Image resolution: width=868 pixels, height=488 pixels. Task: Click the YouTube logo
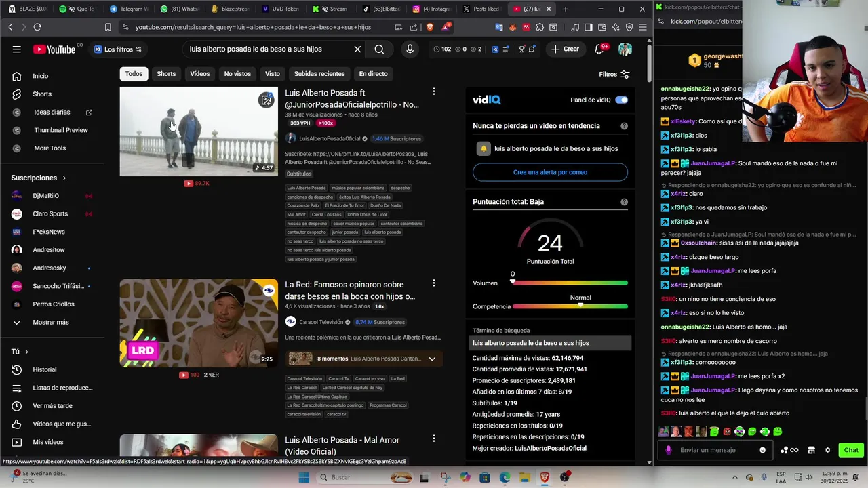(54, 49)
